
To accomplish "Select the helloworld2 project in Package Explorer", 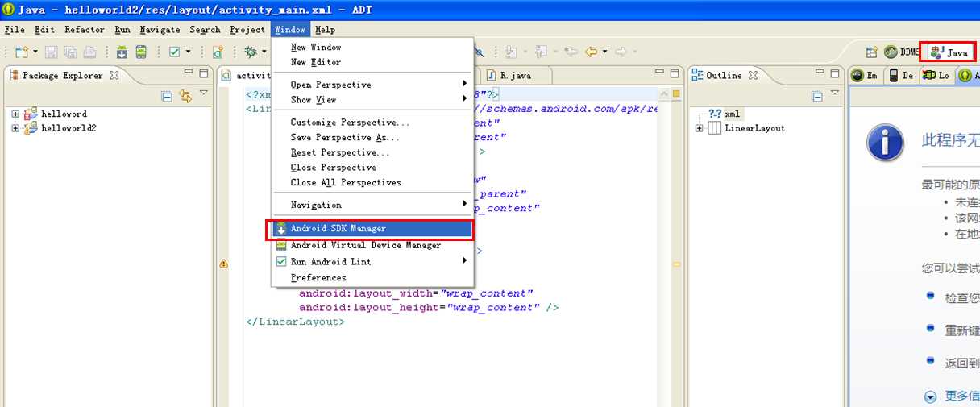I will [69, 128].
